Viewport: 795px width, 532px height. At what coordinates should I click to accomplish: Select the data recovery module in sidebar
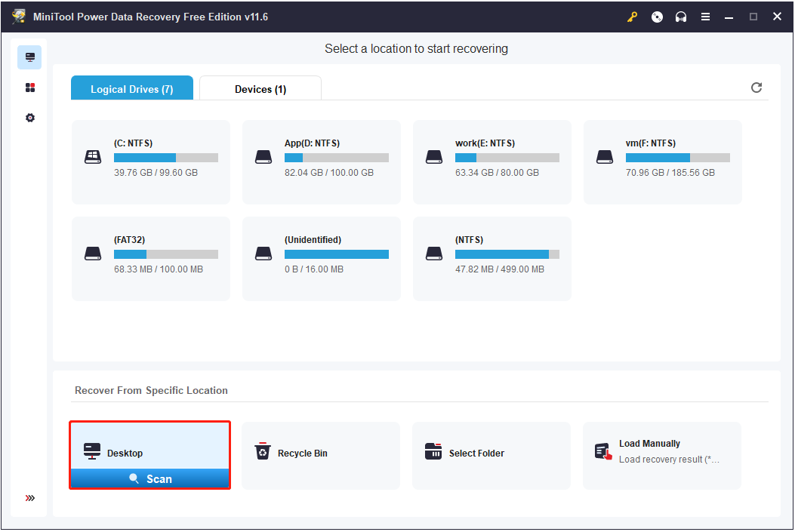(x=29, y=57)
